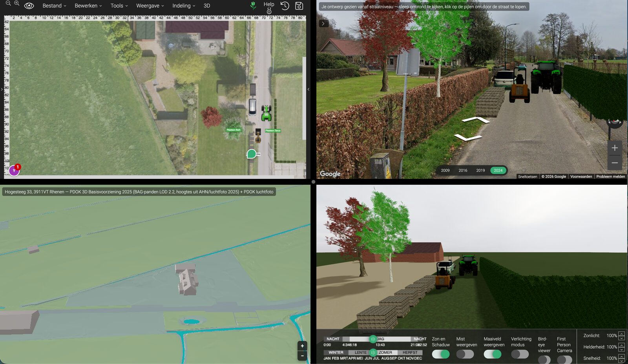Zoom out on the PDOK 3D map
628x364 pixels.
(x=302, y=356)
